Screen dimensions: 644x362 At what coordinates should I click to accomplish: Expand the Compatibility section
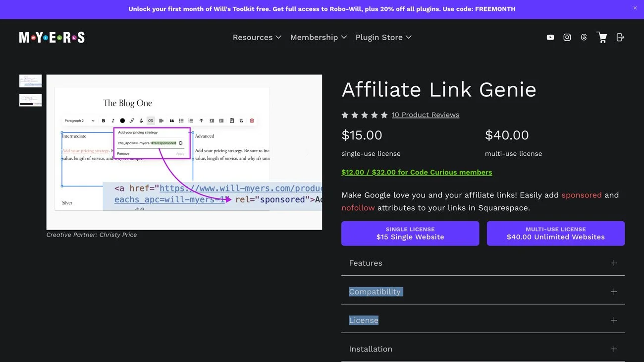483,292
